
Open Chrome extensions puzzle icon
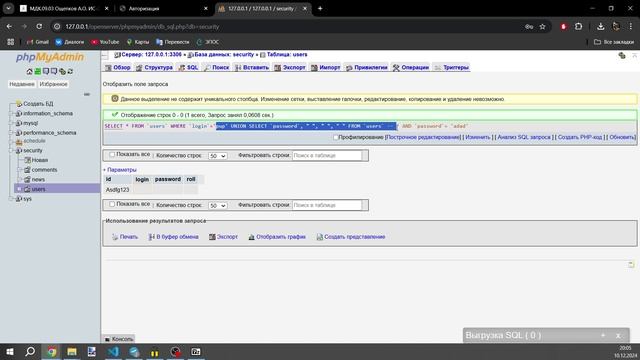[x=578, y=27]
